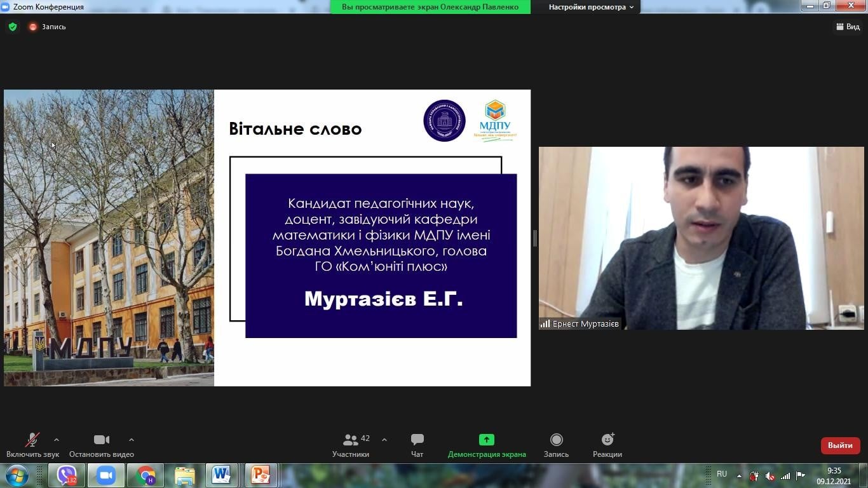Click the green encryption shield icon
Screen dimensions: 868x488
pyautogui.click(x=12, y=27)
